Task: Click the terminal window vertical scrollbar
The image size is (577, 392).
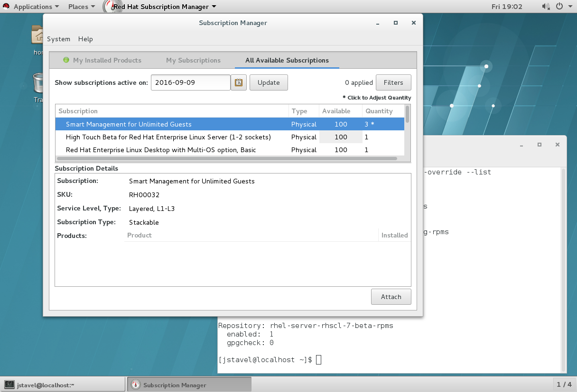Action: 564,269
